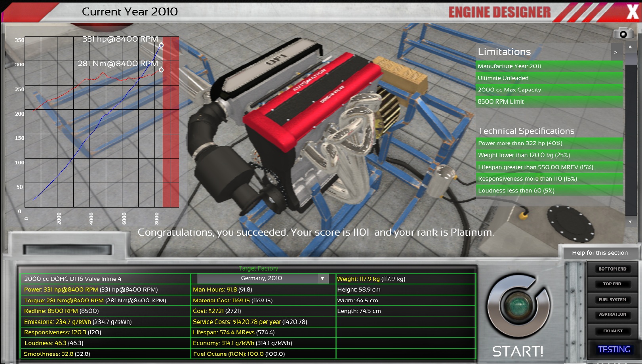Open Help for this section
The image size is (642, 364).
click(x=600, y=253)
